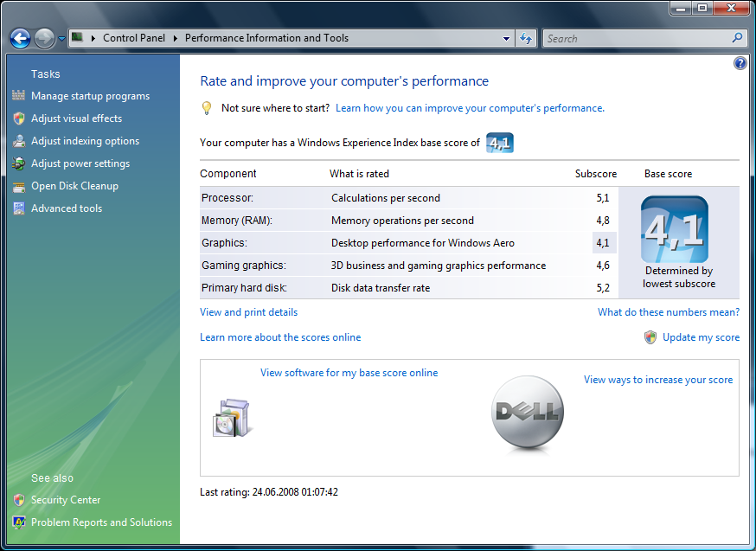
Task: Open Security Center
Action: [x=66, y=500]
